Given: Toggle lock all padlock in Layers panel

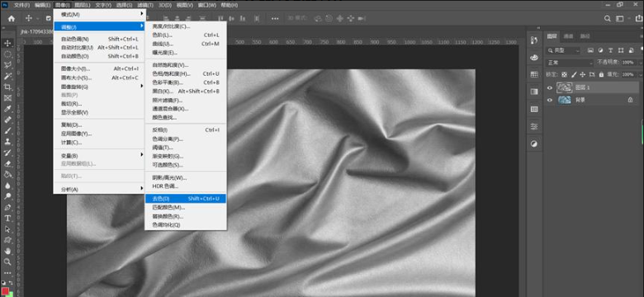Looking at the screenshot, I should tap(601, 74).
